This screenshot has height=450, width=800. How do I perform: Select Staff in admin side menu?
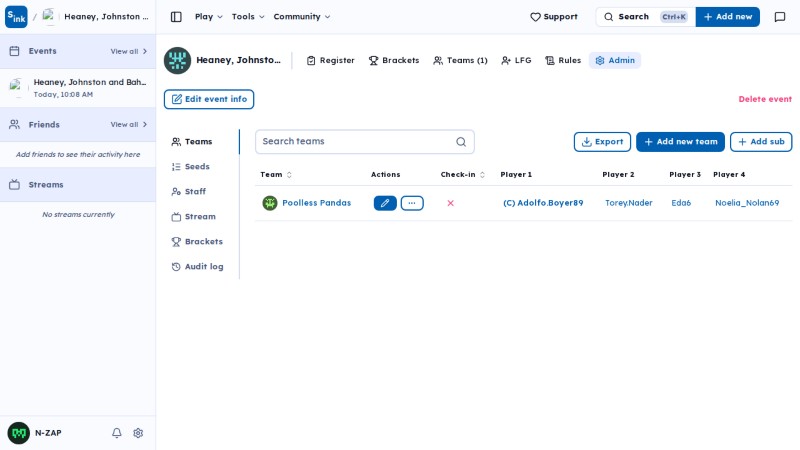(x=189, y=192)
